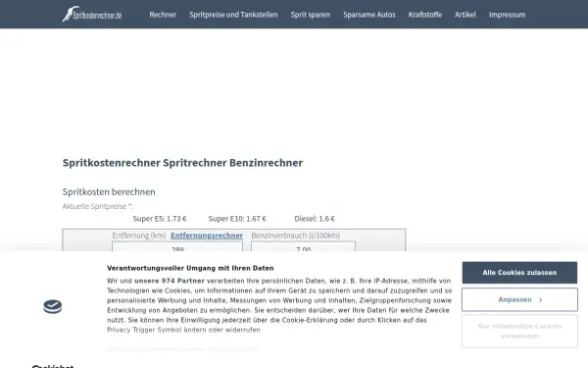588x368 pixels.
Task: Select the Super E5: 1.73 € price
Action: (x=160, y=219)
